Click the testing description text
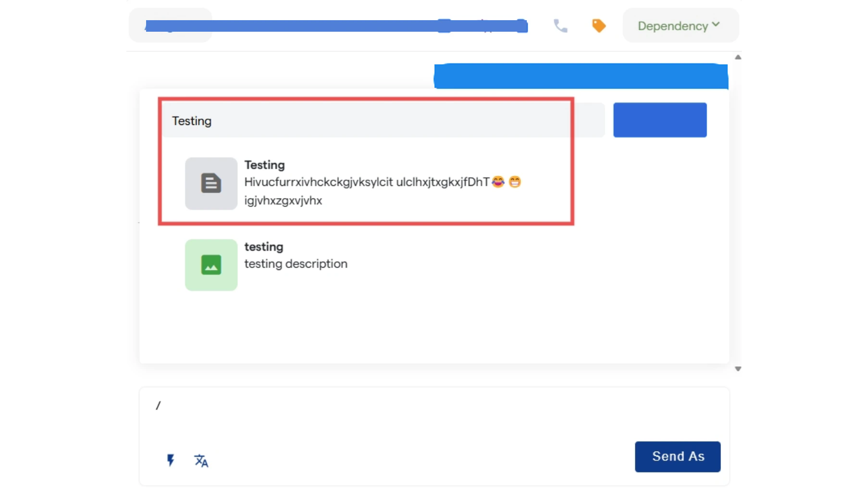 pos(296,264)
